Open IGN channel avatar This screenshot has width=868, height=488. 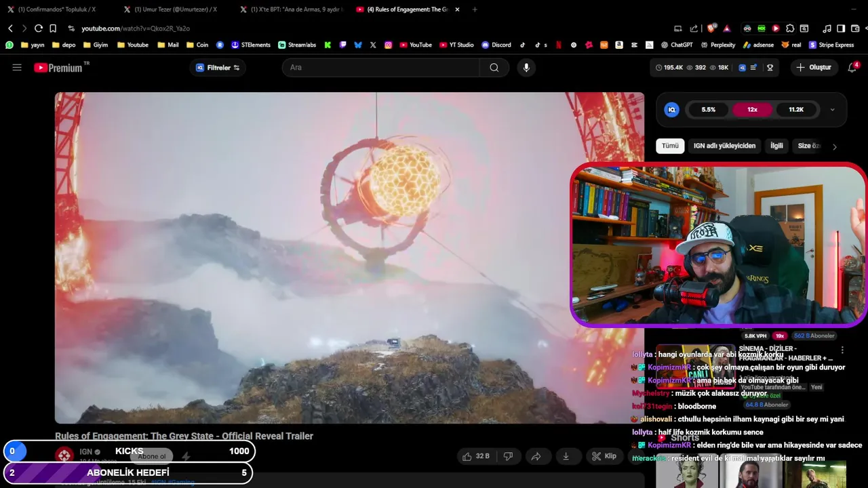[x=64, y=455]
